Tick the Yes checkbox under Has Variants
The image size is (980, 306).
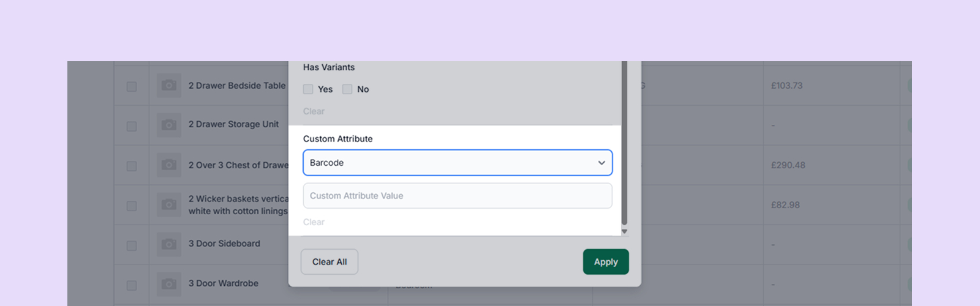[308, 89]
